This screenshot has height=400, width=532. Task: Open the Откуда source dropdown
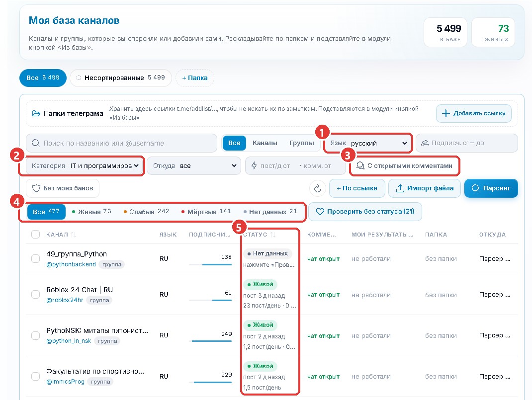[x=194, y=166]
